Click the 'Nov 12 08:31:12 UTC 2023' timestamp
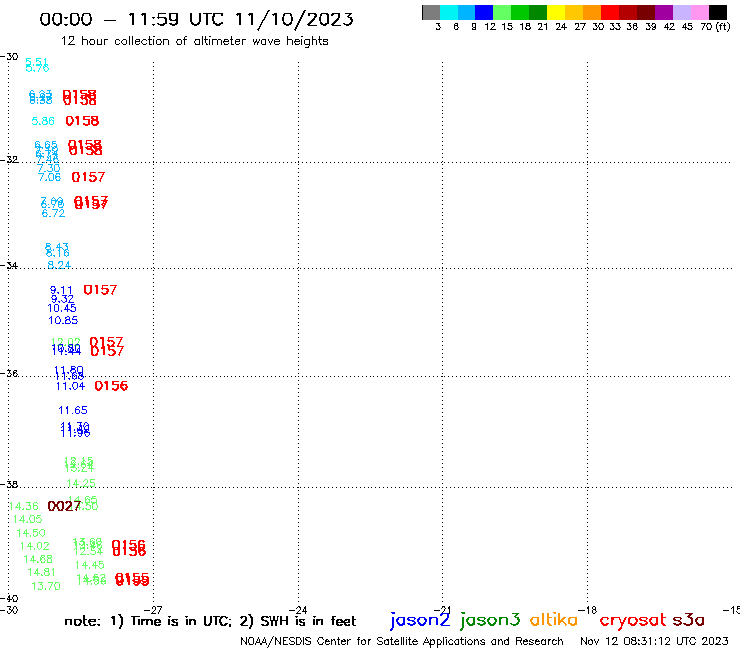 (654, 641)
